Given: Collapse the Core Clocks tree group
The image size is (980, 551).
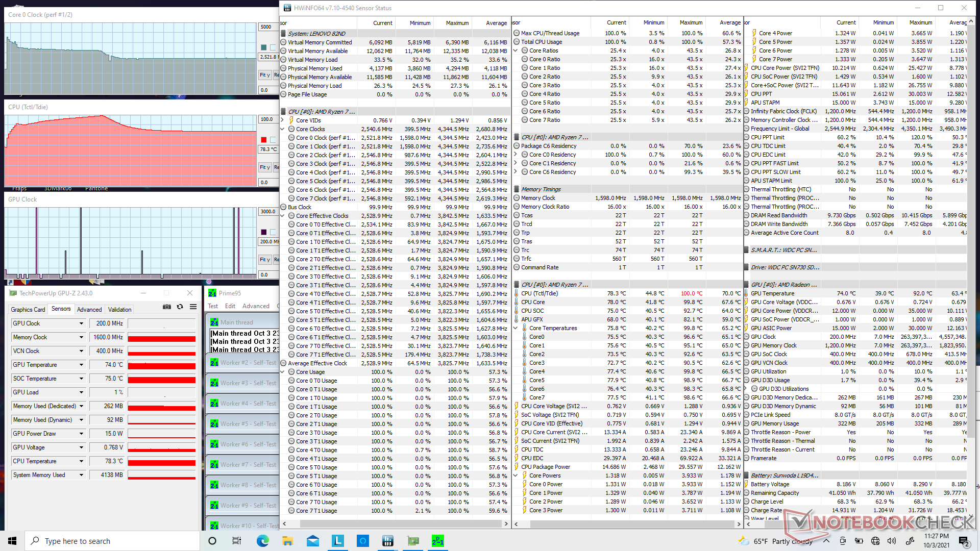Looking at the screenshot, I should (283, 129).
